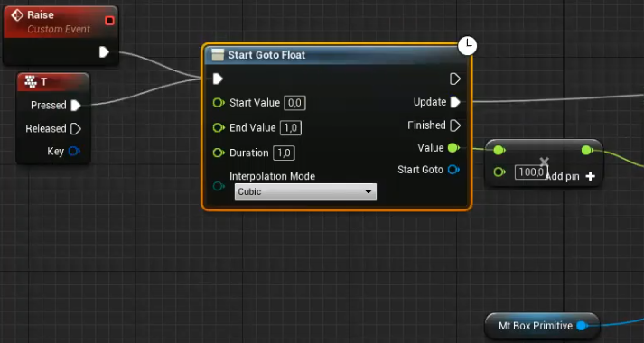Click the Start Value green input pin
The image size is (644, 343).
219,103
